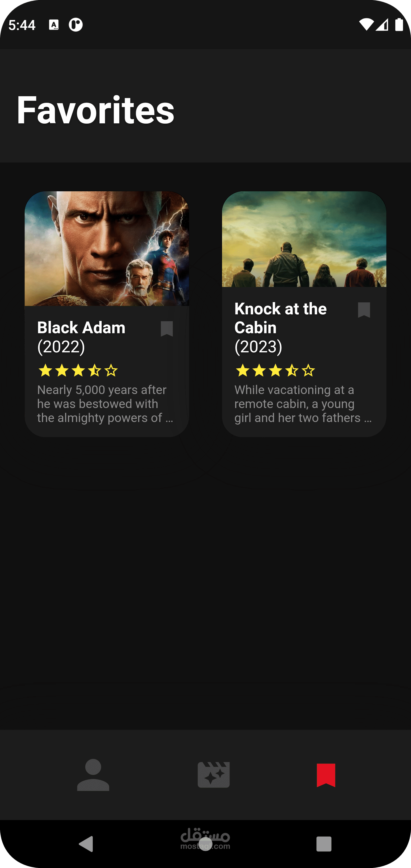This screenshot has height=868, width=411.
Task: Open Knock at the Cabin description text
Action: tap(303, 404)
